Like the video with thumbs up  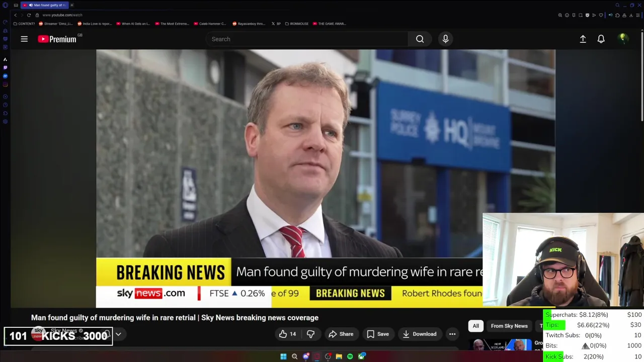pos(287,334)
